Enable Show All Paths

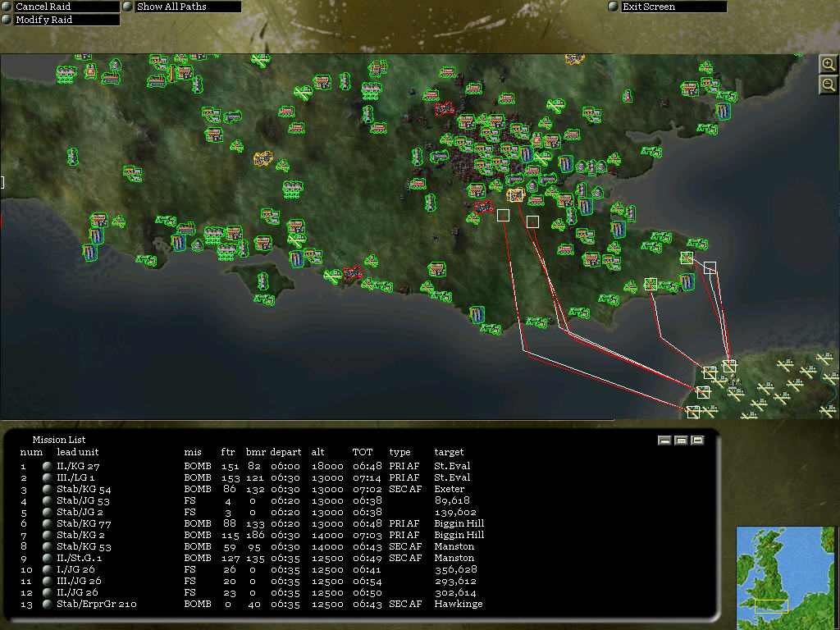point(182,7)
